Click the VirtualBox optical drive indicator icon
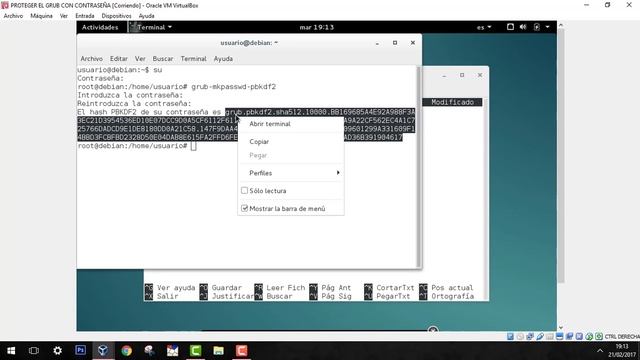The image size is (640, 360). pyautogui.click(x=520, y=336)
